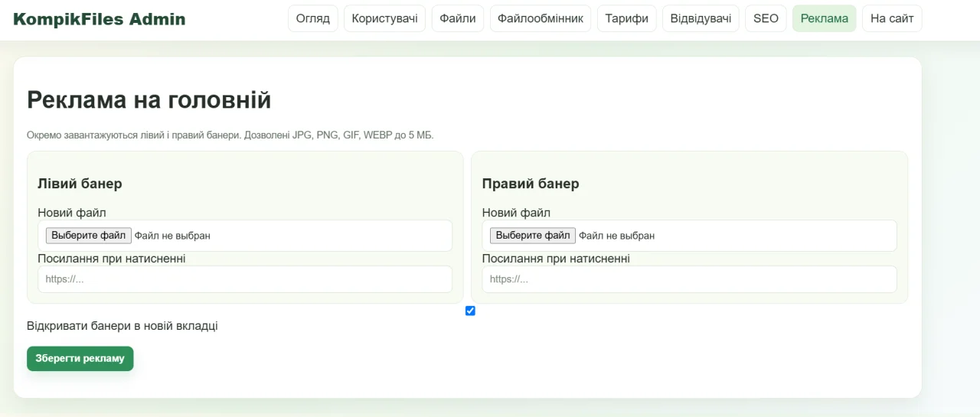Viewport: 980px width, 417px height.
Task: Switch to the Файли tab
Action: pyautogui.click(x=458, y=18)
